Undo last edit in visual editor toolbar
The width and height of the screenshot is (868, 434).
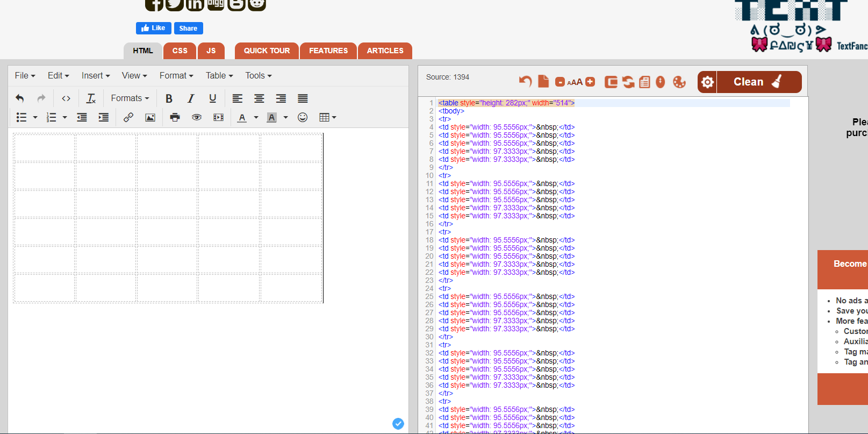click(20, 98)
